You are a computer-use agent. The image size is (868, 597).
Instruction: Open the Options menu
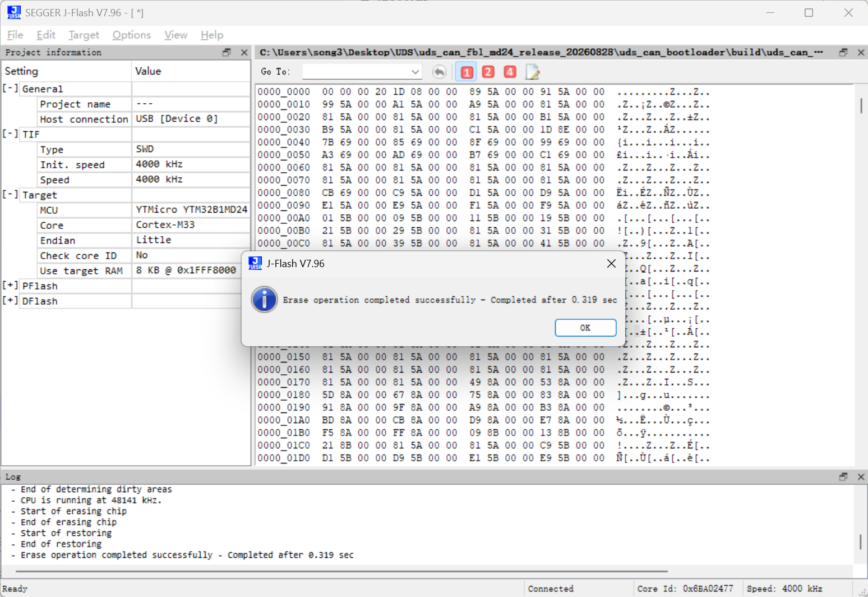[132, 35]
